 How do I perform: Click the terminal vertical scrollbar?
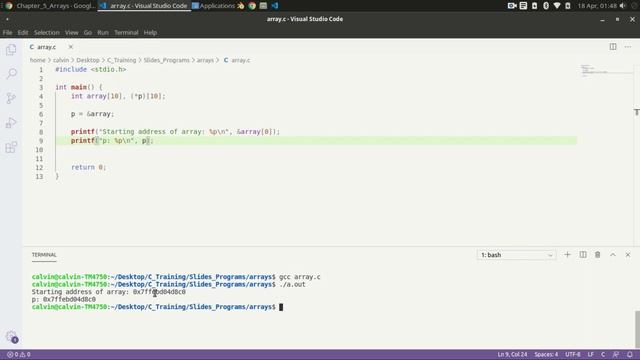pos(637,329)
